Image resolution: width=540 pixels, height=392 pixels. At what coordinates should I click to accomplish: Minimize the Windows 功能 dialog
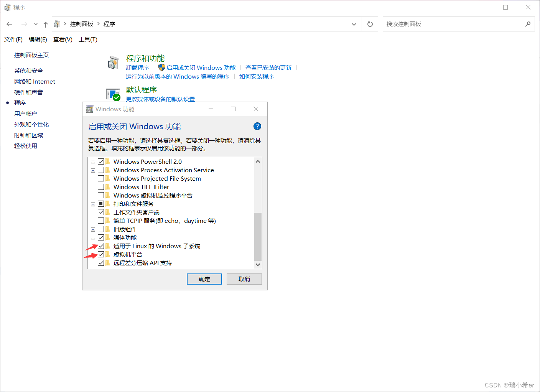point(211,109)
